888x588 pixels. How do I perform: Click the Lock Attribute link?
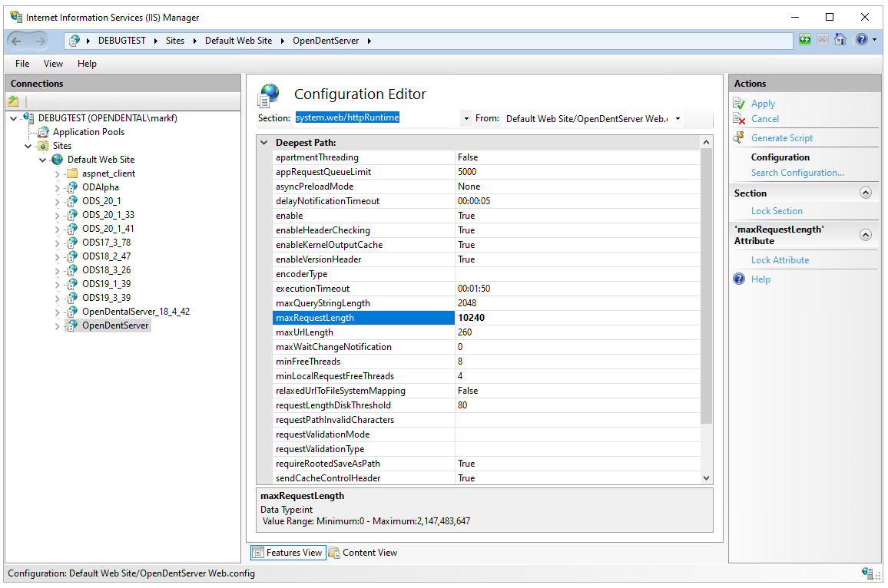(780, 260)
